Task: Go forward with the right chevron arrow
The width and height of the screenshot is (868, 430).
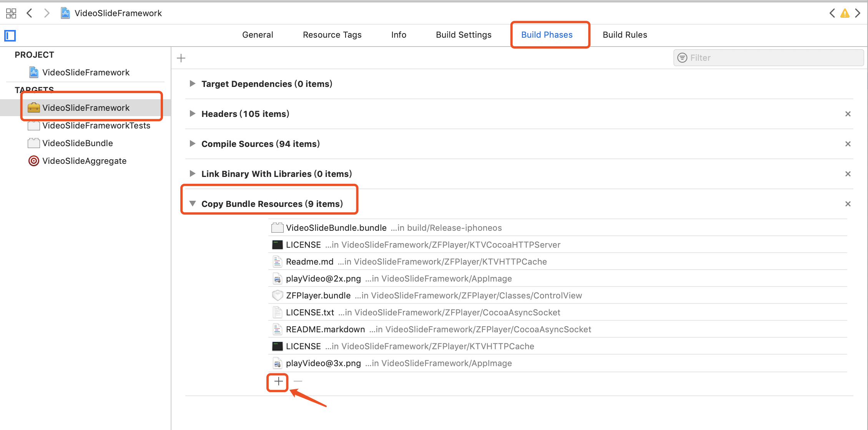Action: click(x=47, y=13)
